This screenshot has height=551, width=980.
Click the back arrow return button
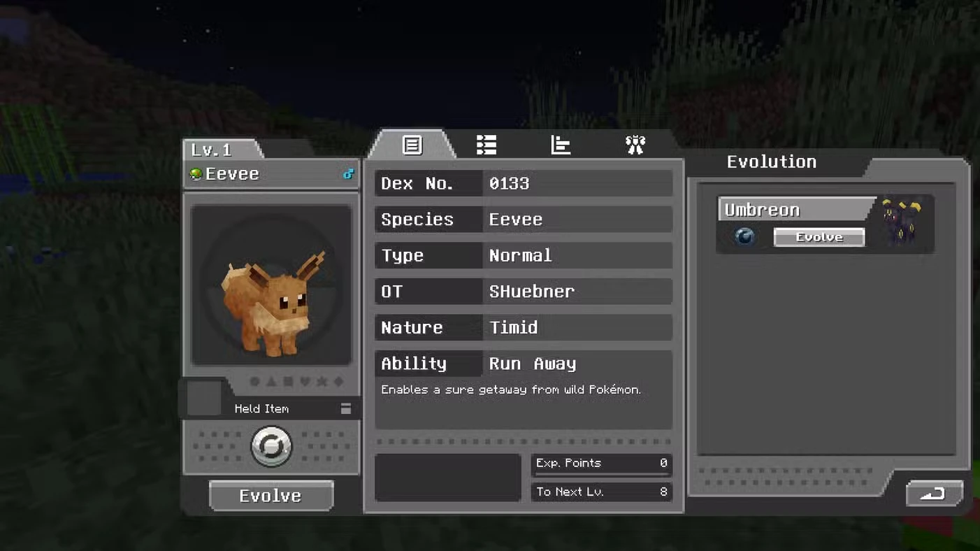point(935,494)
